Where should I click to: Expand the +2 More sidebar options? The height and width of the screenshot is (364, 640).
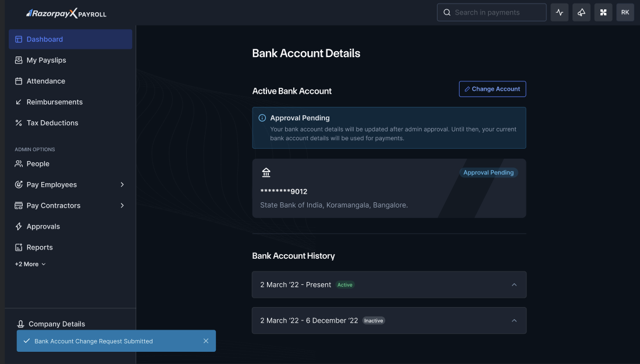(x=30, y=265)
